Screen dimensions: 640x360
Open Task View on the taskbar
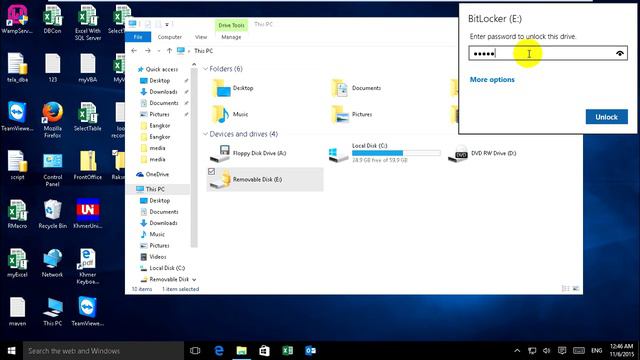point(195,351)
